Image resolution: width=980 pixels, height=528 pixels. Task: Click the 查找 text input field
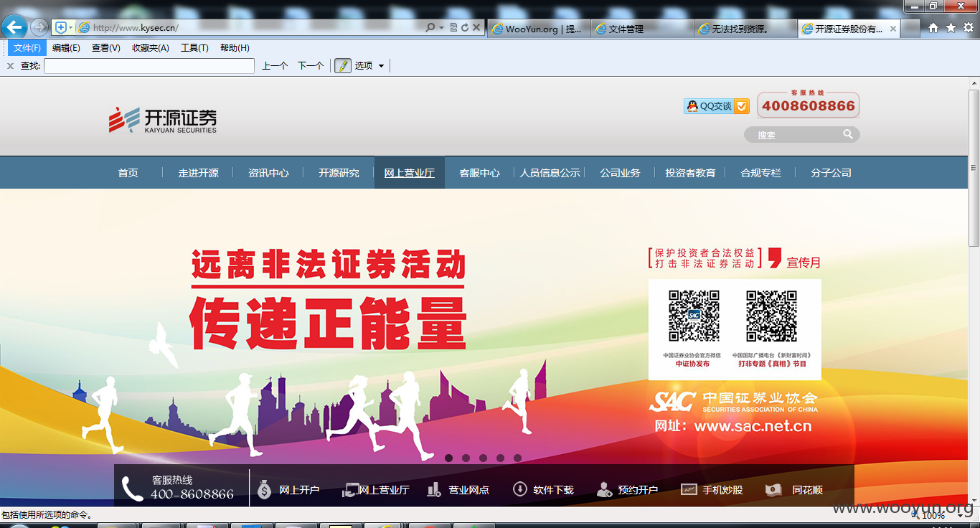point(149,66)
